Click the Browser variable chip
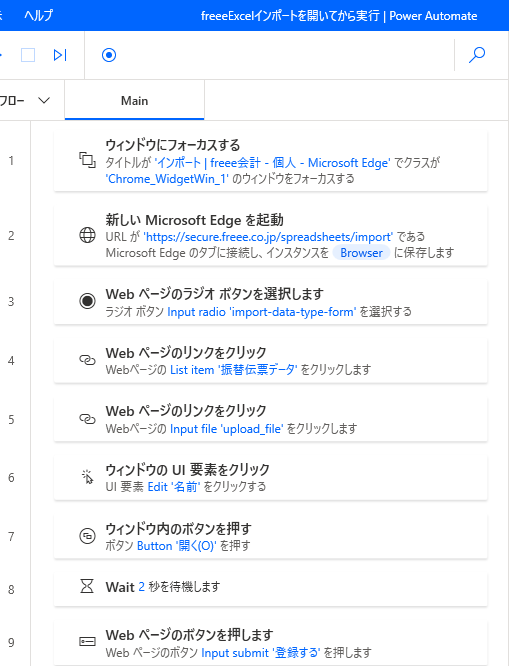The height and width of the screenshot is (666, 509). click(361, 253)
